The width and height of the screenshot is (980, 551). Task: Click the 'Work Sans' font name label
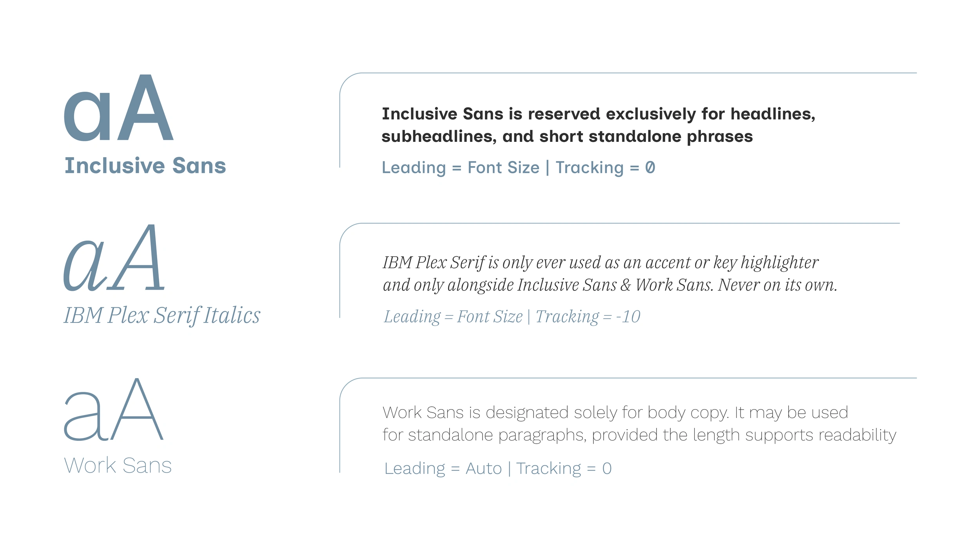(x=118, y=466)
